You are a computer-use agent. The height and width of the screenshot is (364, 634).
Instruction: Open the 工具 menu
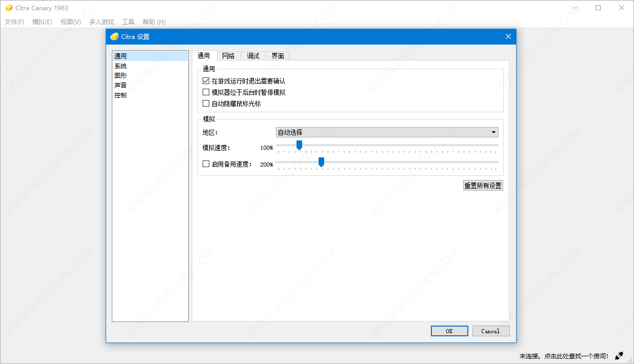coord(128,22)
